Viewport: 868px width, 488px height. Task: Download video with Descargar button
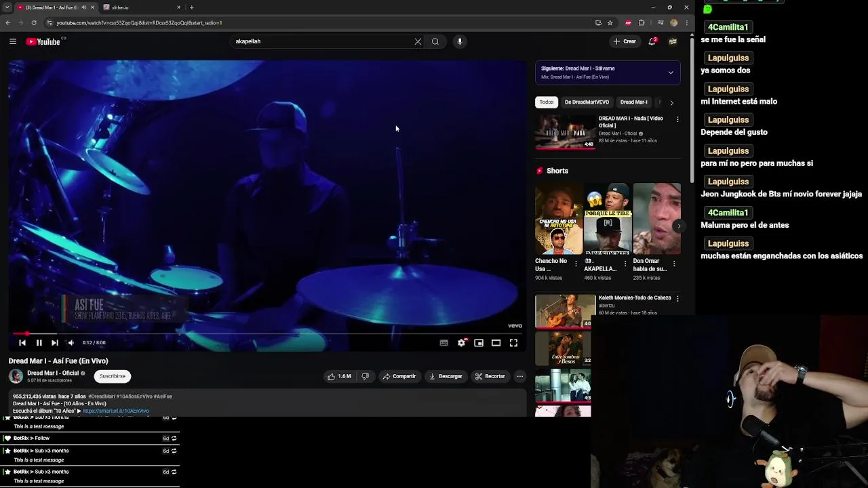pos(446,376)
